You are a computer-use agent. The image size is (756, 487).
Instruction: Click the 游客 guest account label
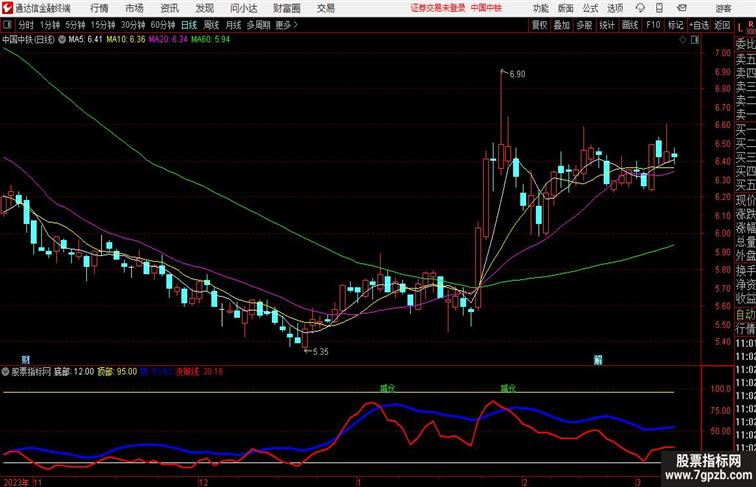pyautogui.click(x=723, y=8)
